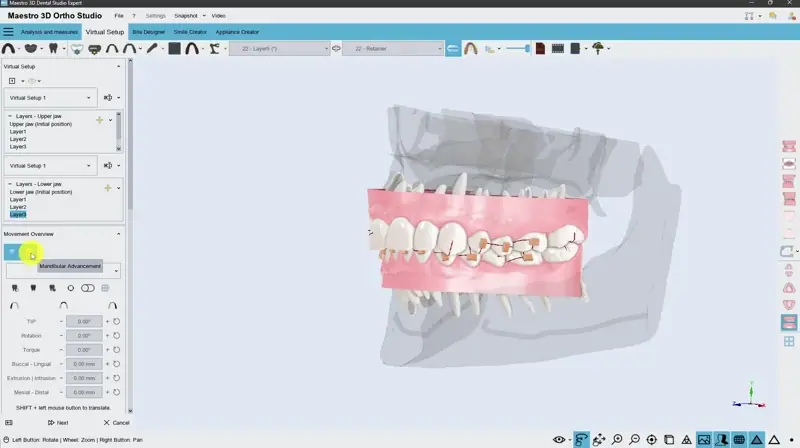Open the 22 - Retainer dropdown
800x448 pixels.
click(x=392, y=49)
